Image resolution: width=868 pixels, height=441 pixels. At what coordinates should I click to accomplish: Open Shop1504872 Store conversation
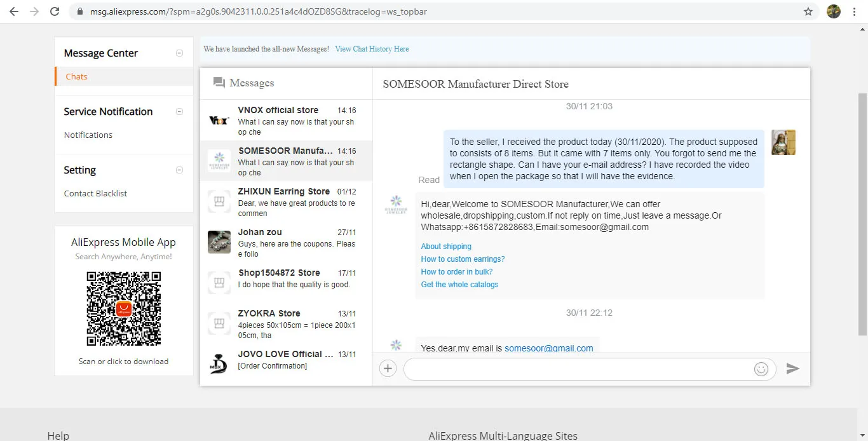tap(286, 282)
